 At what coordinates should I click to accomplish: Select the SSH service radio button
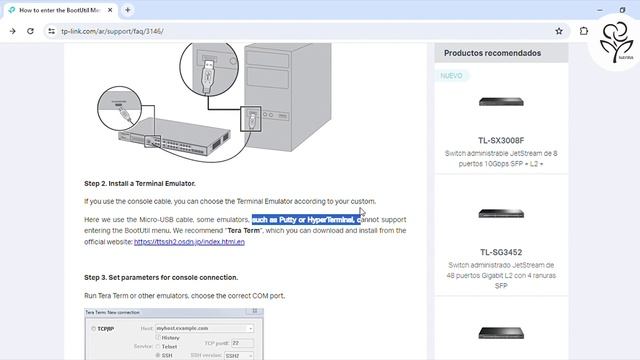click(x=158, y=356)
